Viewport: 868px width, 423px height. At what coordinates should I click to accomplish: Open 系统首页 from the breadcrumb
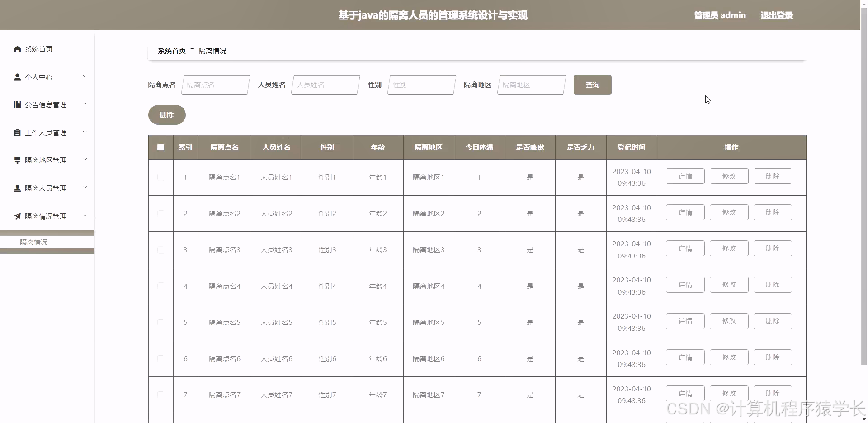click(x=171, y=51)
